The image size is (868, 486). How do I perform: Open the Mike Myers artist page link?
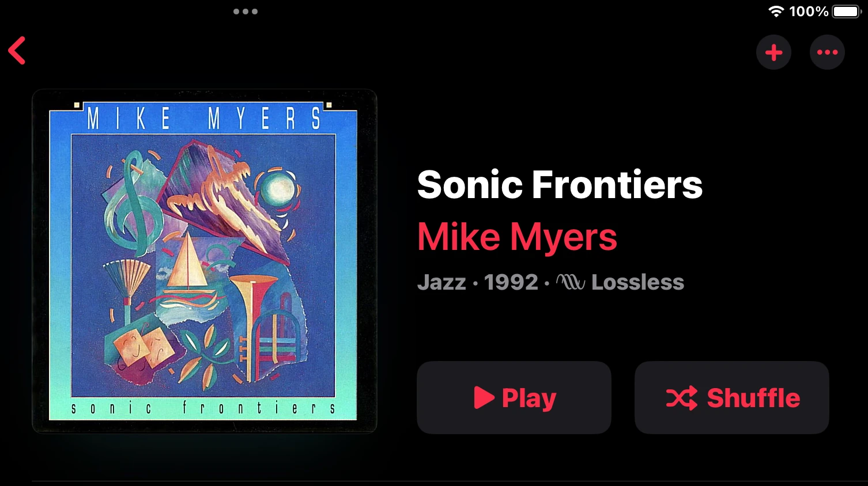click(517, 237)
